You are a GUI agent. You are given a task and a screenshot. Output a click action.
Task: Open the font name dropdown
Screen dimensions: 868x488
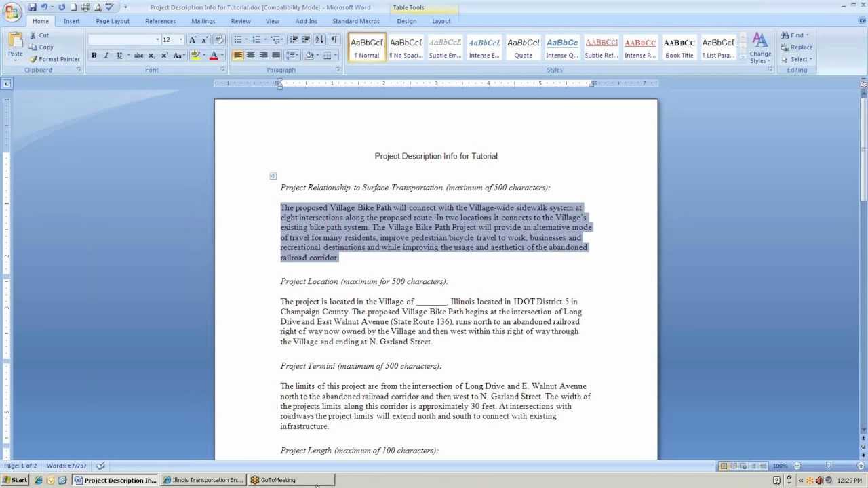tap(157, 40)
